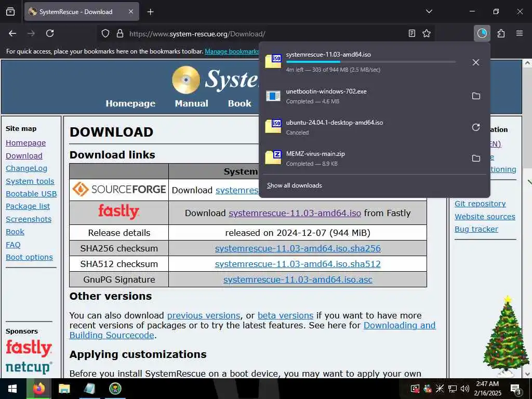Close the SystemRescue - Download tab
532x399 pixels.
[131, 11]
